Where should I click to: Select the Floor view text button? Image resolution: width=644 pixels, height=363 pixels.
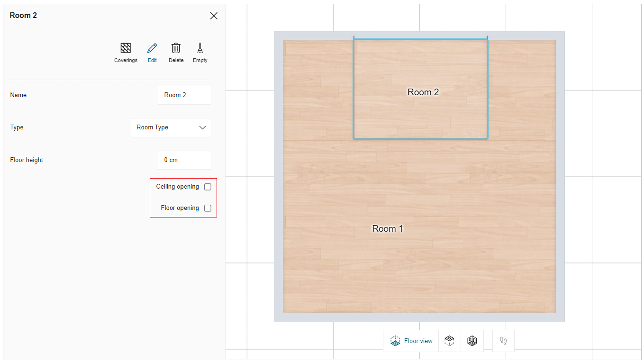point(418,341)
